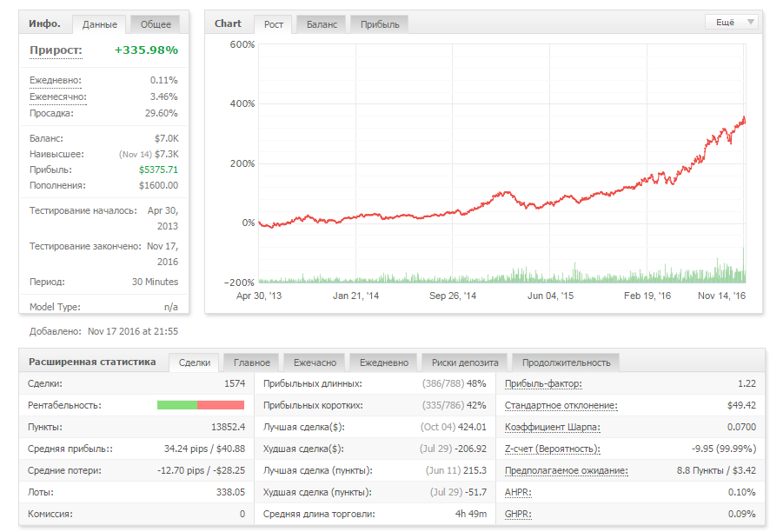Click the (Jul 29) -206.92 worst trade

click(x=453, y=449)
